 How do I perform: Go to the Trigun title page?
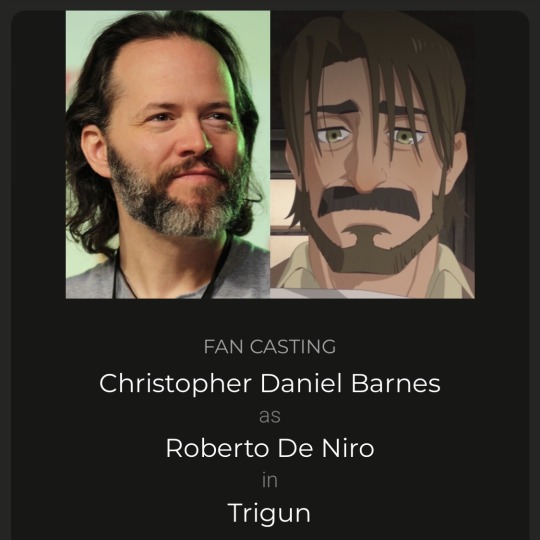(x=269, y=513)
